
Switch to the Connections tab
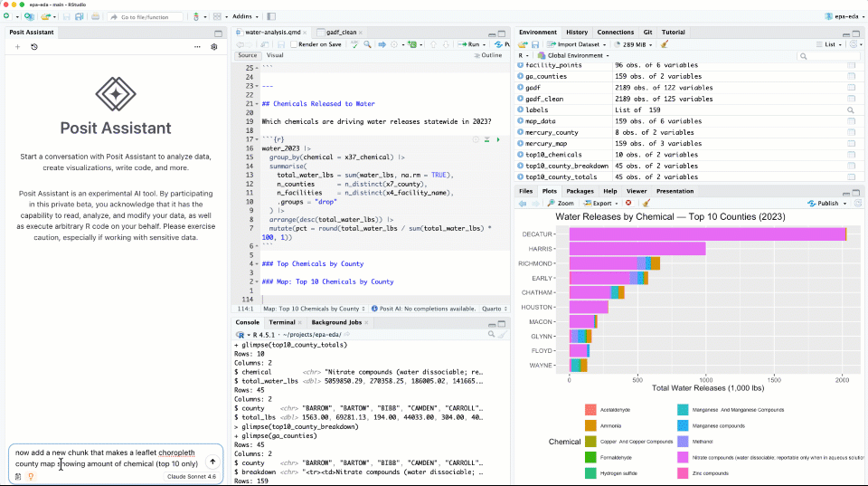(x=616, y=33)
